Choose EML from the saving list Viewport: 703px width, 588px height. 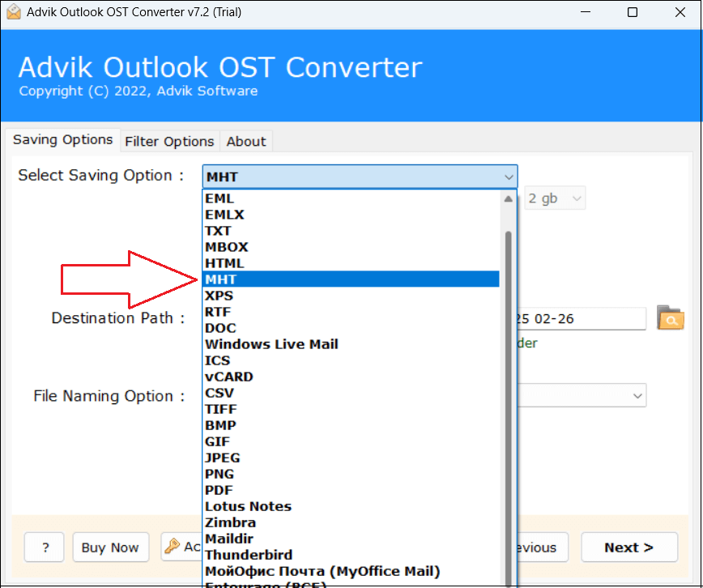coord(351,198)
